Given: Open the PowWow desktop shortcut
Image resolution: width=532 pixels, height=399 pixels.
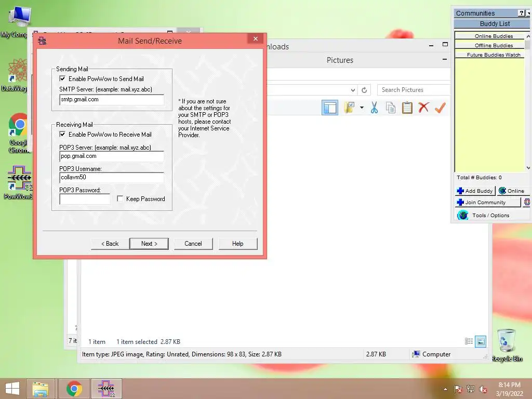Looking at the screenshot, I should coord(19,182).
